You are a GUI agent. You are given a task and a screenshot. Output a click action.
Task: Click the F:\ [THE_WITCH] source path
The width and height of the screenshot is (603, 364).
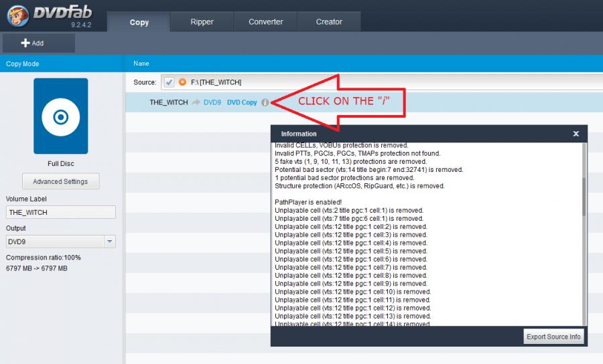[x=216, y=82]
